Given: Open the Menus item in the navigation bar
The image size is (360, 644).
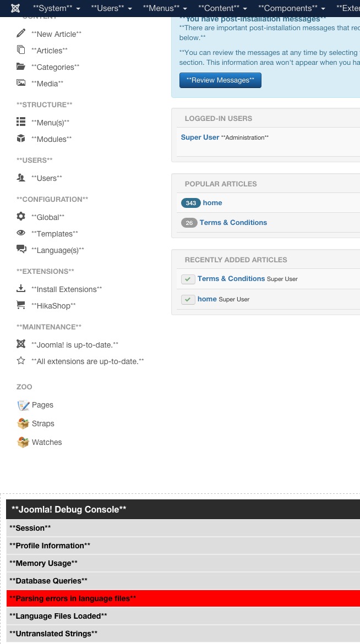Looking at the screenshot, I should (165, 8).
